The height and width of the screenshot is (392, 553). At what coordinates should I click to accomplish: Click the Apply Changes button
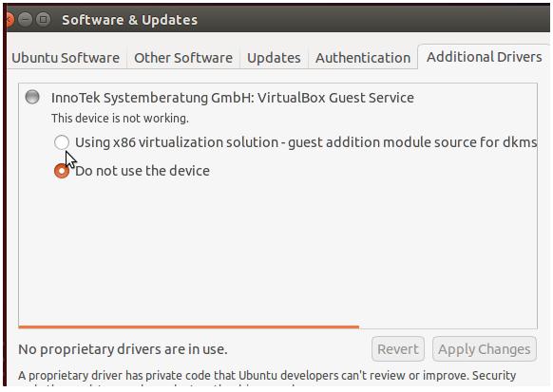pos(485,349)
